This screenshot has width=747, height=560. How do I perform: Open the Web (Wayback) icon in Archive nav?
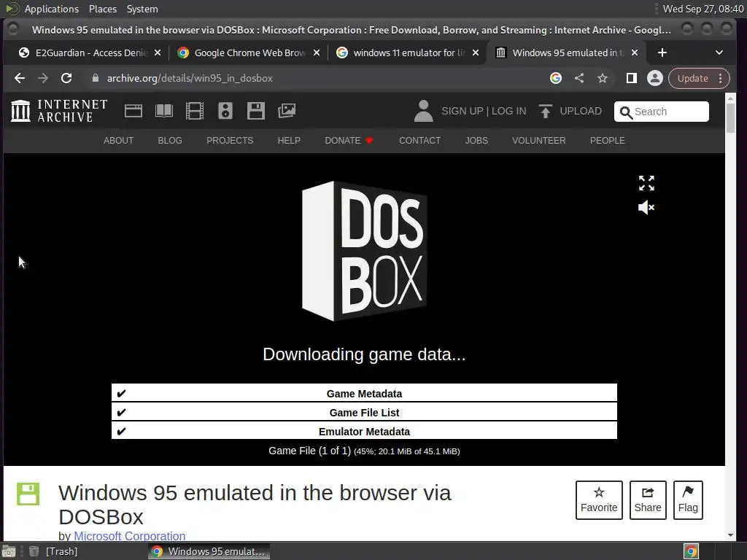[133, 111]
